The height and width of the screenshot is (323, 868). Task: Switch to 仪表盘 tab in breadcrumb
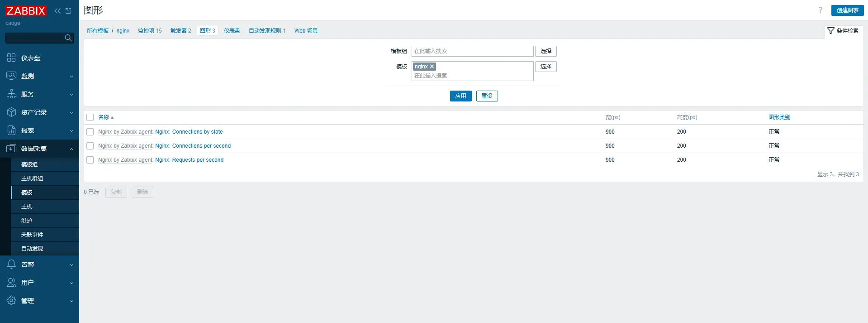[x=232, y=31]
